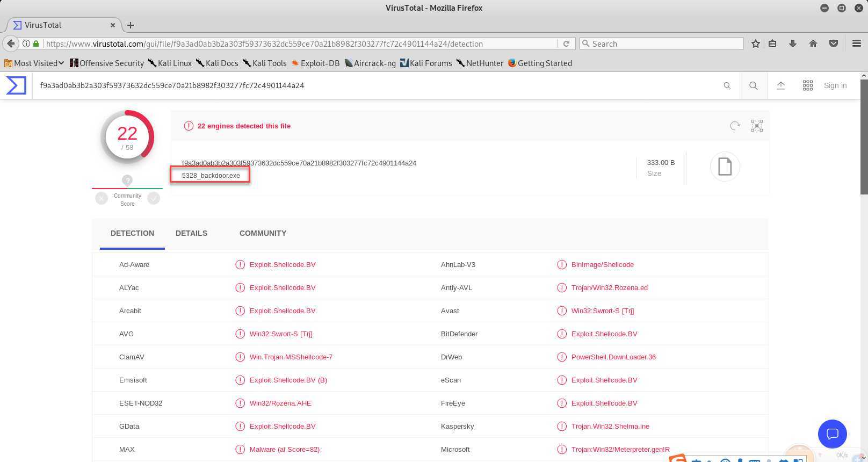The width and height of the screenshot is (868, 462).
Task: Click the file type document icon
Action: (x=725, y=167)
